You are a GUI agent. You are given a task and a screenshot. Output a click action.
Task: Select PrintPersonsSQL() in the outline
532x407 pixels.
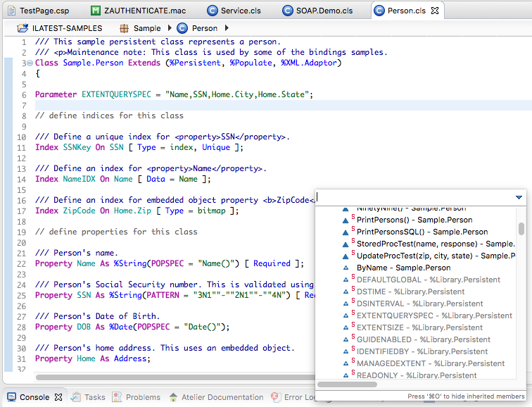(422, 232)
